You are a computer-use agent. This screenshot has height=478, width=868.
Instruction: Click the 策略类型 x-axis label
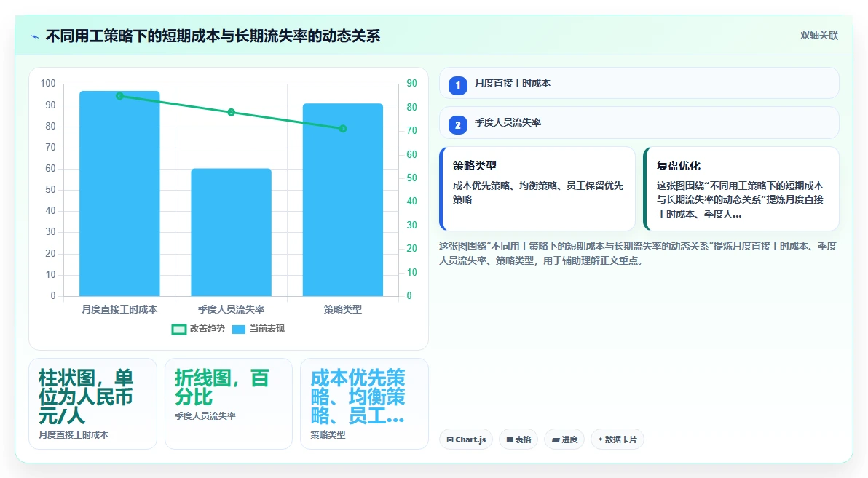click(343, 309)
